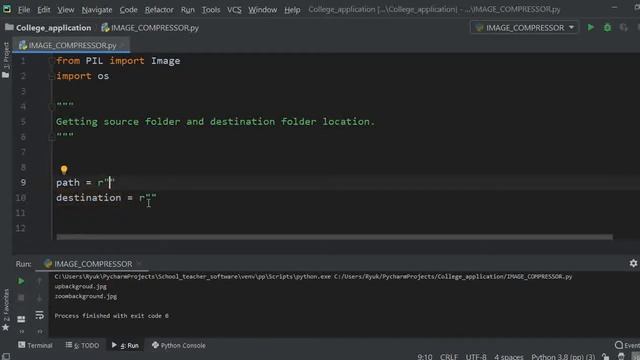
Task: Run IMAGE_COMPRESSOR with the green toolbar play button
Action: click(x=591, y=27)
